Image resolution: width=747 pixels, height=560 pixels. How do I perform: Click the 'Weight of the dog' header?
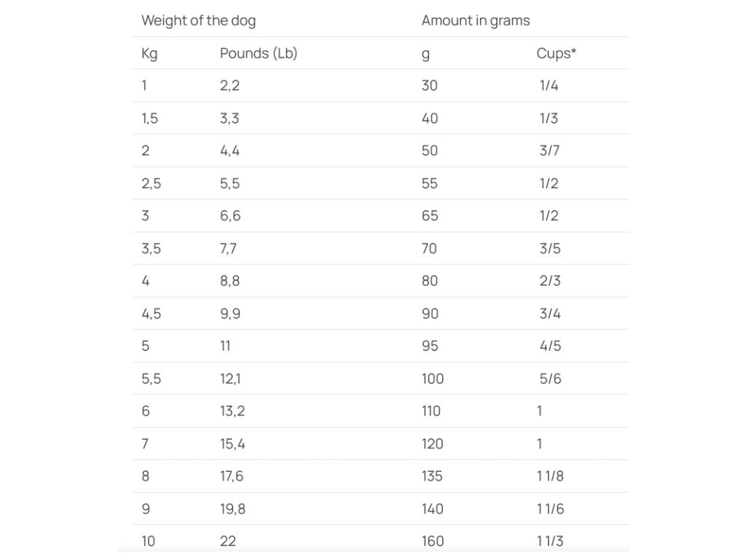[x=198, y=20]
